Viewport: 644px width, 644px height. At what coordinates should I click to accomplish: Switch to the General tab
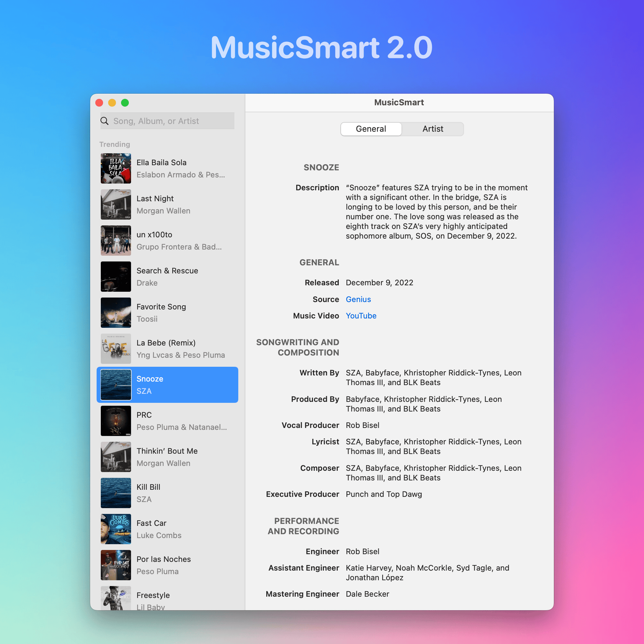coord(371,129)
